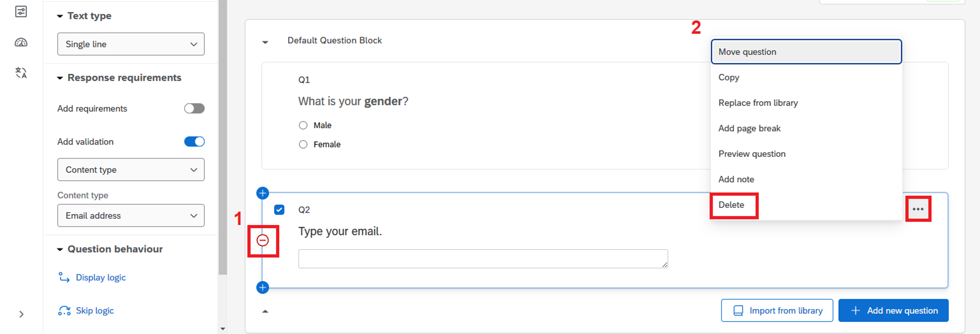980x334 pixels.
Task: Collapse the Default Question Block
Action: tap(265, 42)
